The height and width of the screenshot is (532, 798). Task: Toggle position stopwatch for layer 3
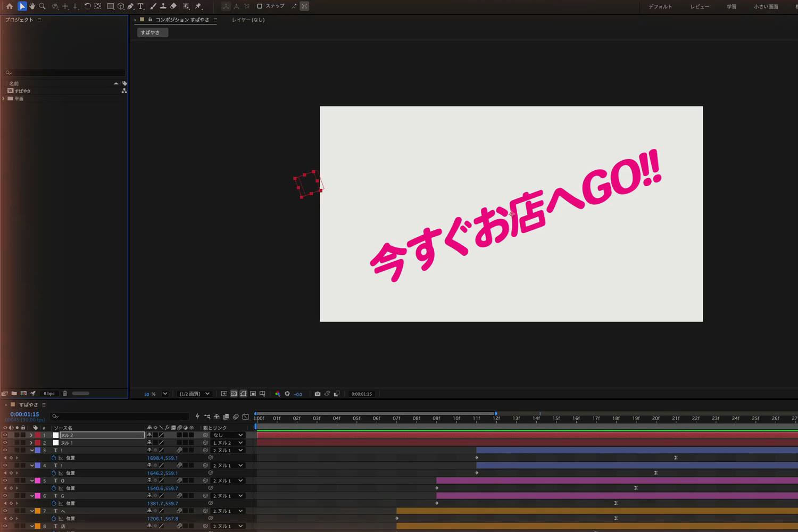point(54,458)
